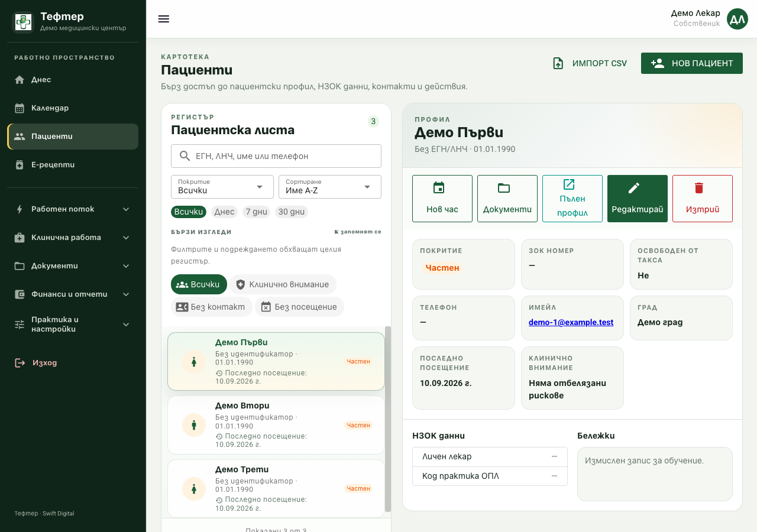
Task: Open the ДЛ user avatar
Action: point(737,19)
